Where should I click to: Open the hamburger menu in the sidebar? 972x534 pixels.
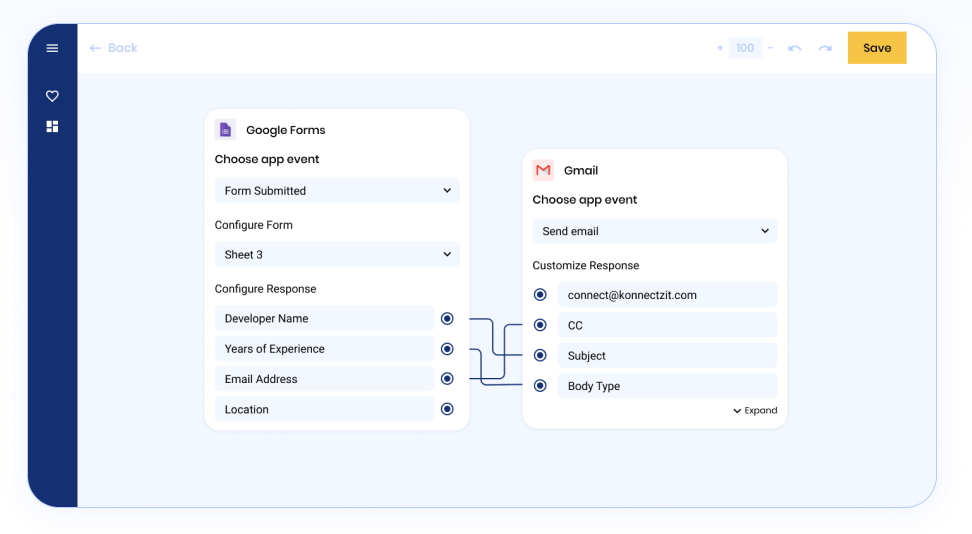click(52, 48)
